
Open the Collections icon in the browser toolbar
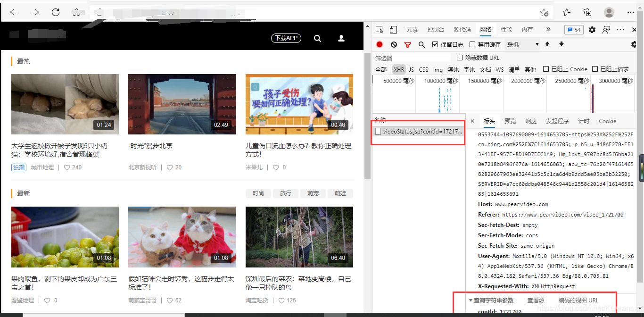click(587, 12)
